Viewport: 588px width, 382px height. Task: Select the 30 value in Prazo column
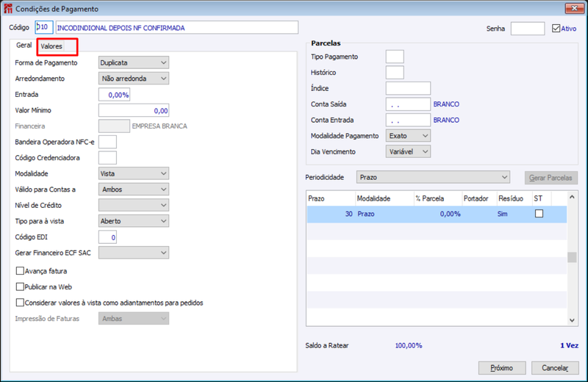[348, 214]
